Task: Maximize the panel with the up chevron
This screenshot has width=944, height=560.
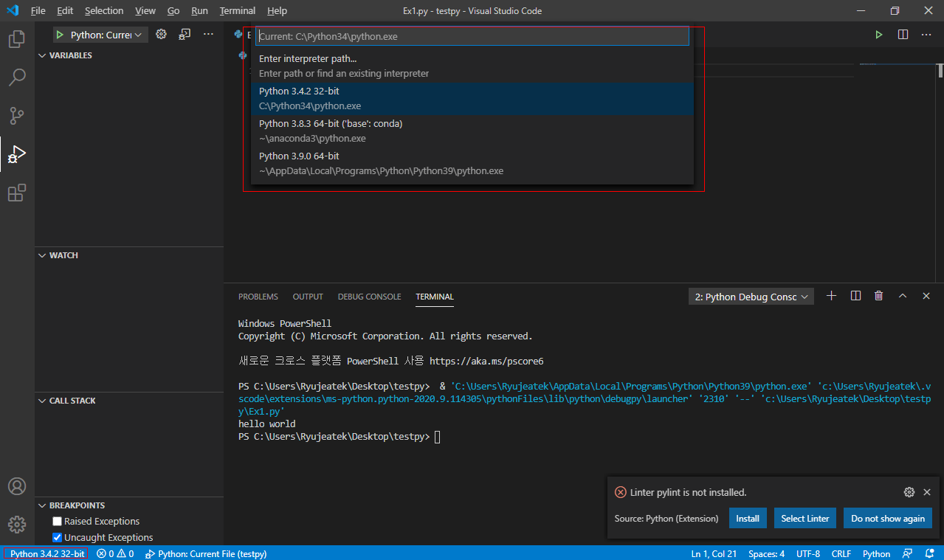Action: (902, 296)
